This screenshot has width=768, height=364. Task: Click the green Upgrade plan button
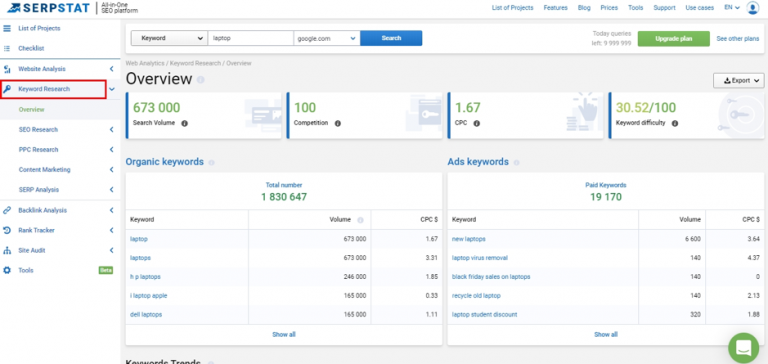pyautogui.click(x=673, y=39)
